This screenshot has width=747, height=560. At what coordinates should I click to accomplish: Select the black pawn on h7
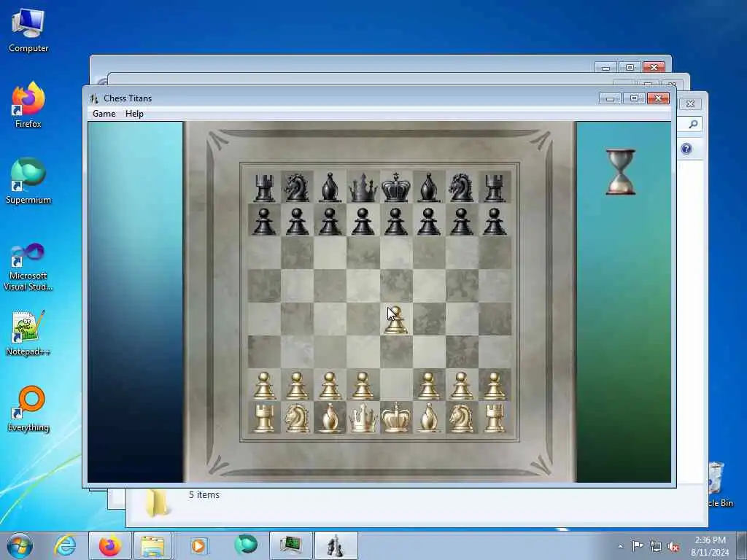click(495, 222)
